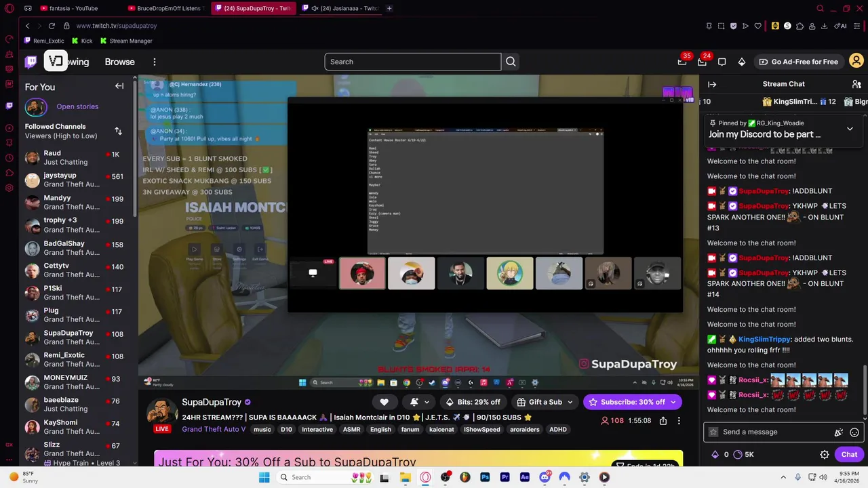Open stream more options three dots
This screenshot has height=488, width=868.
coord(679,421)
